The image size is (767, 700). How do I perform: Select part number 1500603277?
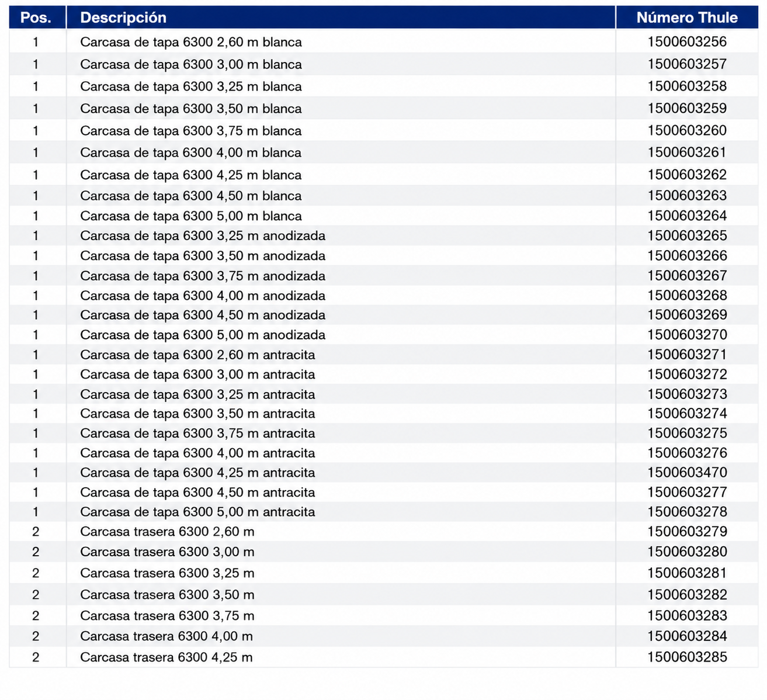687,492
